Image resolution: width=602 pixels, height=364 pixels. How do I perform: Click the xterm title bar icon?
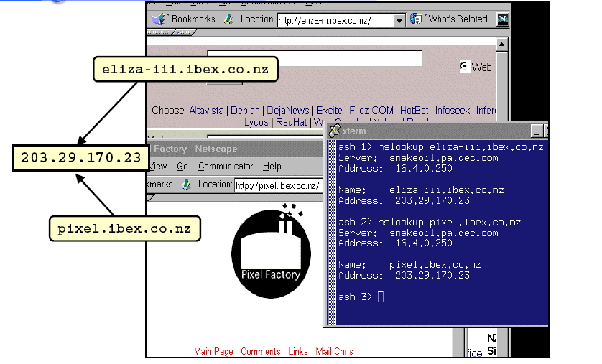(x=335, y=131)
